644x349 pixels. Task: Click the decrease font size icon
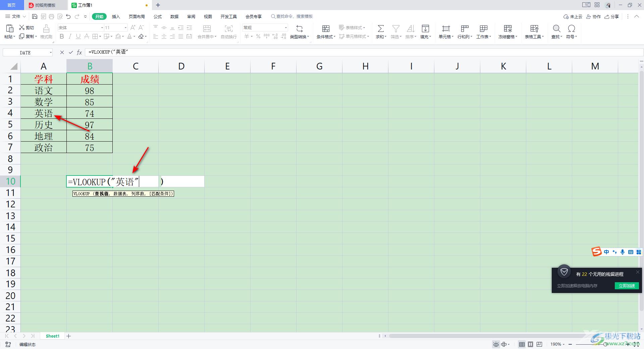click(x=141, y=28)
